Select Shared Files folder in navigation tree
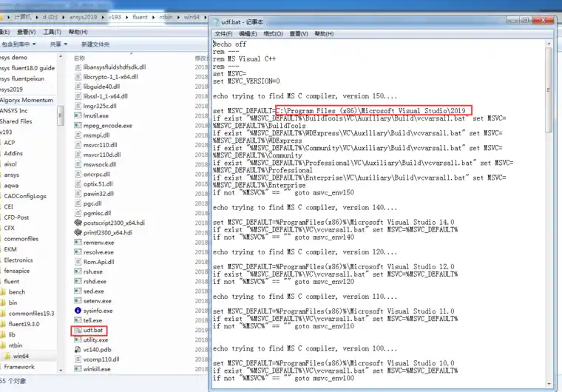 pyautogui.click(x=16, y=121)
